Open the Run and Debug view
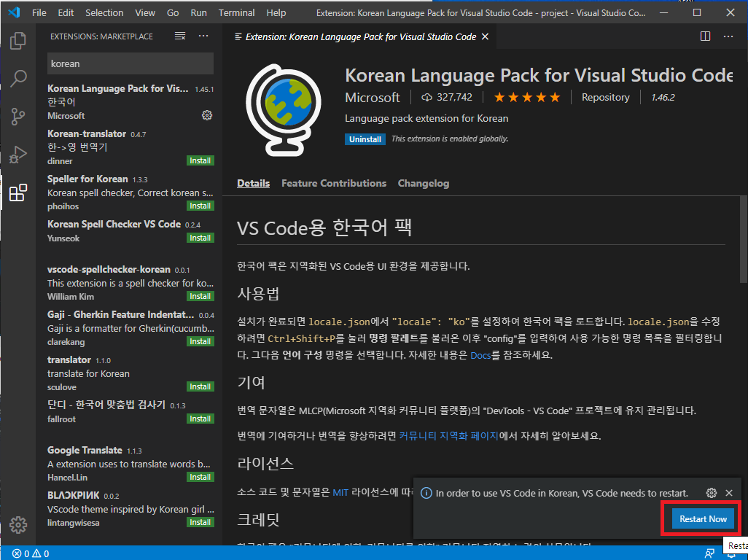The image size is (748, 560). tap(18, 155)
